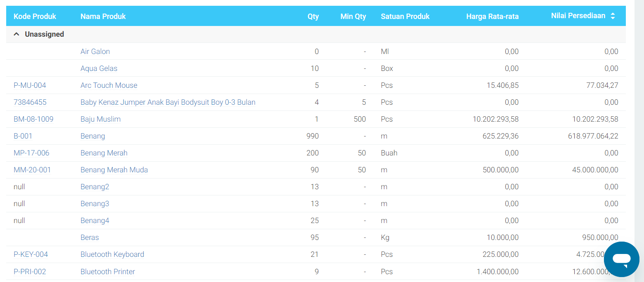Screen dimensions: 644x282
Task: Select Min Qty 5 in Baby Kenaz row
Action: coord(364,102)
